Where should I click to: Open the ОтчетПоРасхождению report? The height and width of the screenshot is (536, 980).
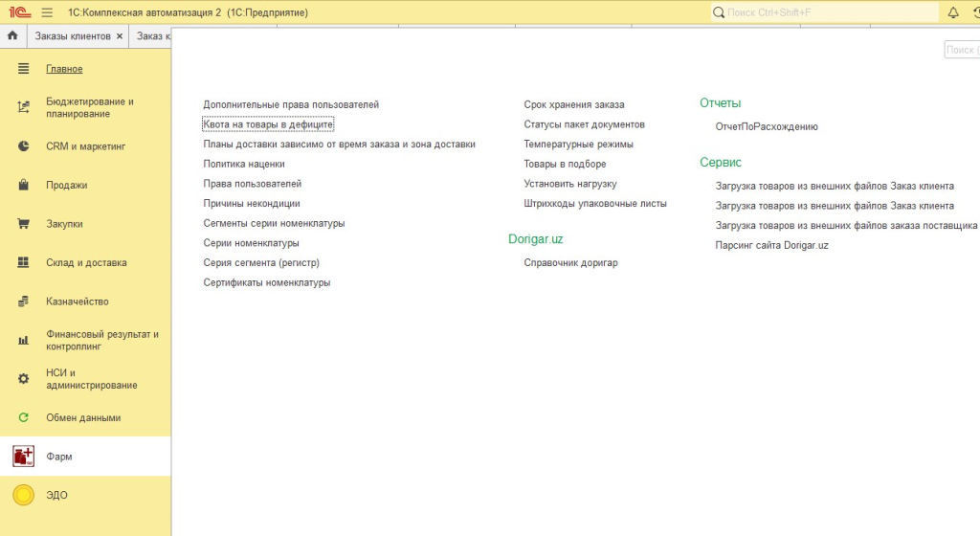pos(767,126)
